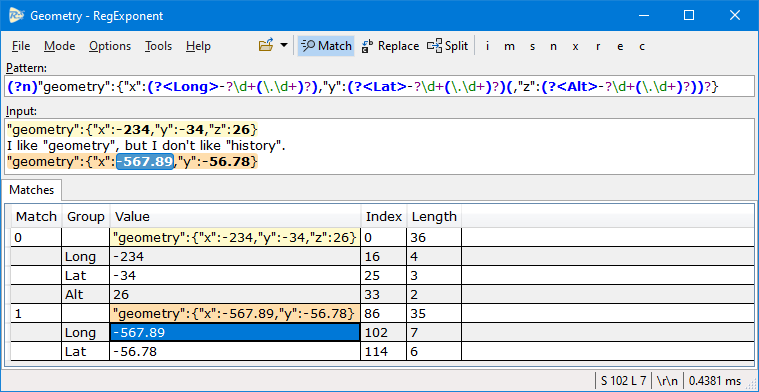The image size is (759, 392).
Task: Toggle the 'n' explicit capture option
Action: pos(553,46)
